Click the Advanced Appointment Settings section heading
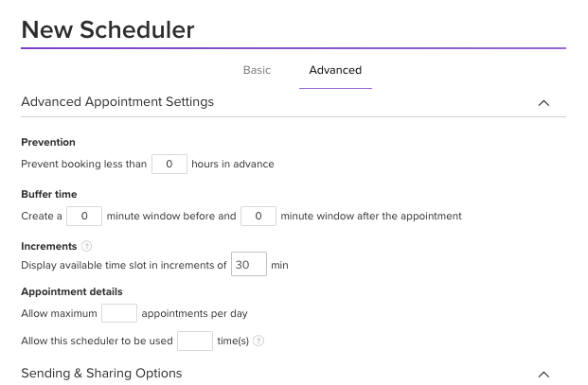Viewport: 588px width, 385px height. click(x=117, y=101)
